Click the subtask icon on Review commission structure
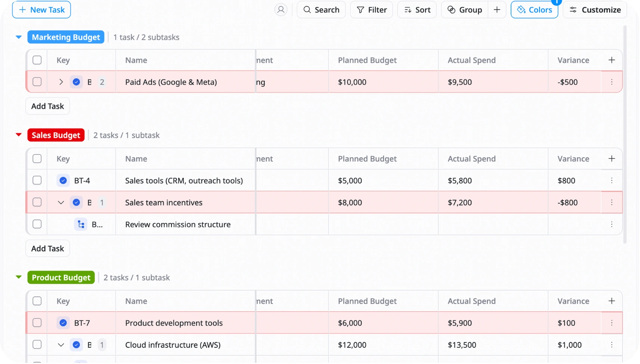 point(81,224)
